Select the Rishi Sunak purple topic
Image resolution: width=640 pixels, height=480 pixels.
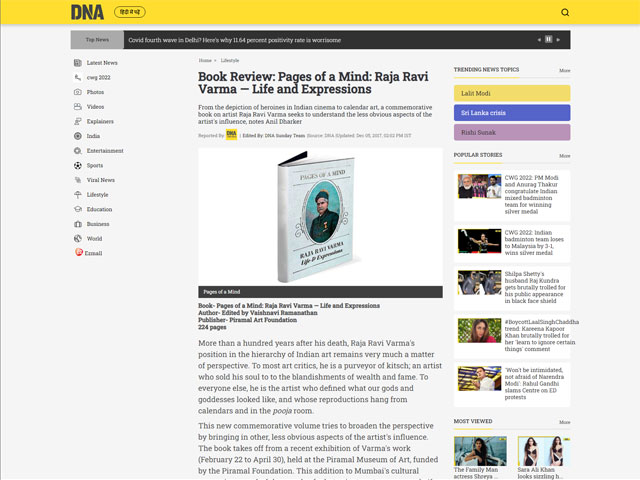point(512,132)
